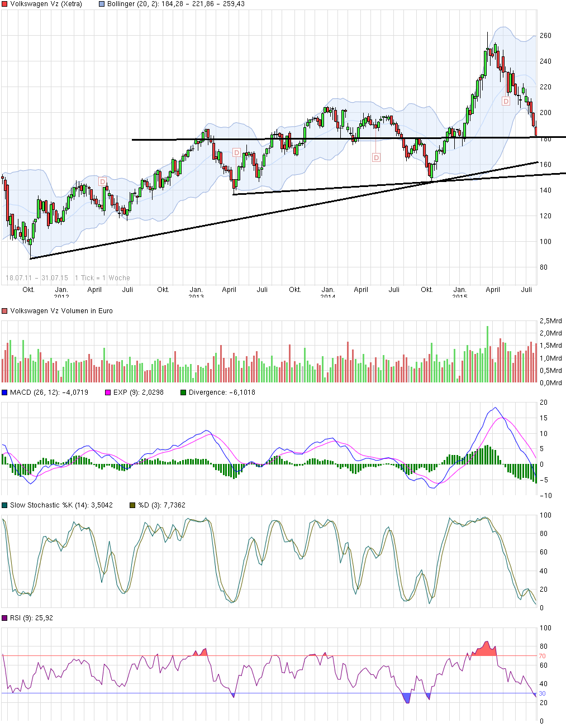Click the 'Volkswagen Vz (Xetra)' legend label
This screenshot has height=728, width=566.
pos(46,4)
